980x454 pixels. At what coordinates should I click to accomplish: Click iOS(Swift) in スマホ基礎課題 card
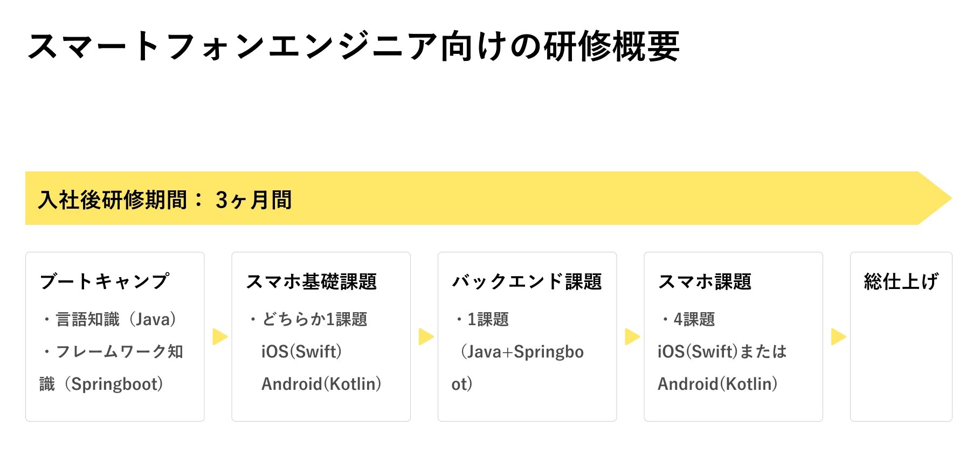coord(301,352)
